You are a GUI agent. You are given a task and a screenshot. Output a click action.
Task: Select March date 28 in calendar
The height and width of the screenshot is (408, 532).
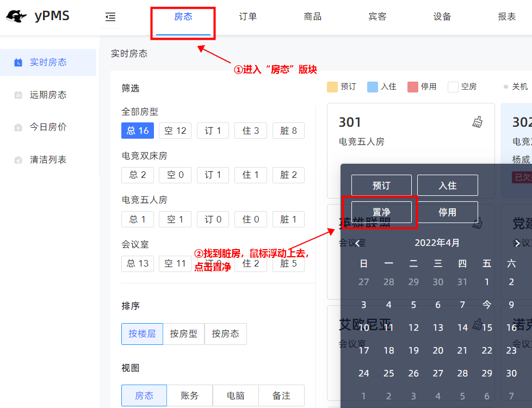point(389,282)
